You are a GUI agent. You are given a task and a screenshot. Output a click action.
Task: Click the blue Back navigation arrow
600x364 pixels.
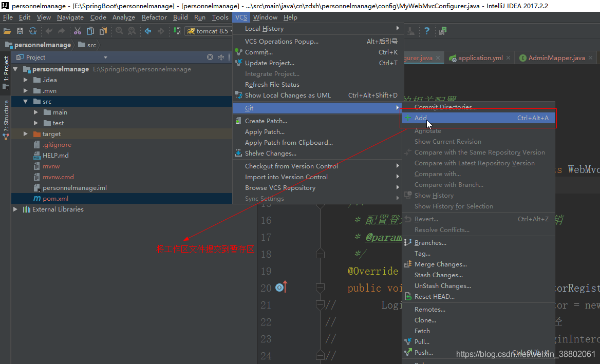(148, 31)
